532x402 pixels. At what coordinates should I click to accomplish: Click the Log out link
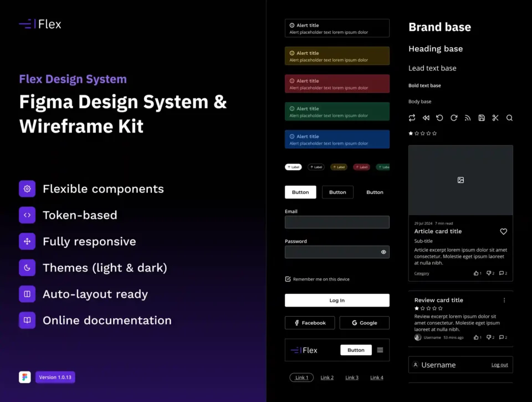(499, 365)
